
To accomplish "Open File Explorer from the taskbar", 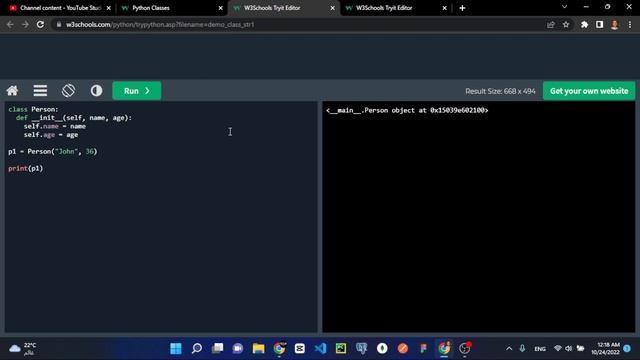I will click(x=258, y=348).
